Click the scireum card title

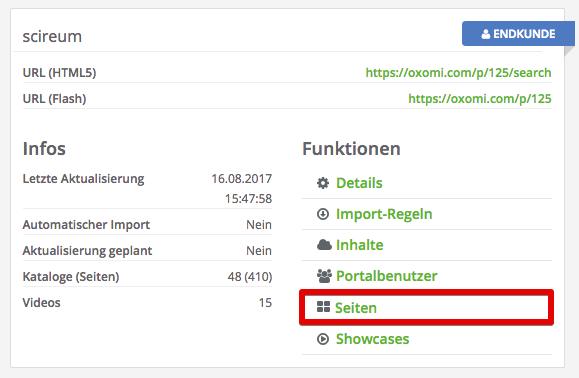[x=52, y=37]
